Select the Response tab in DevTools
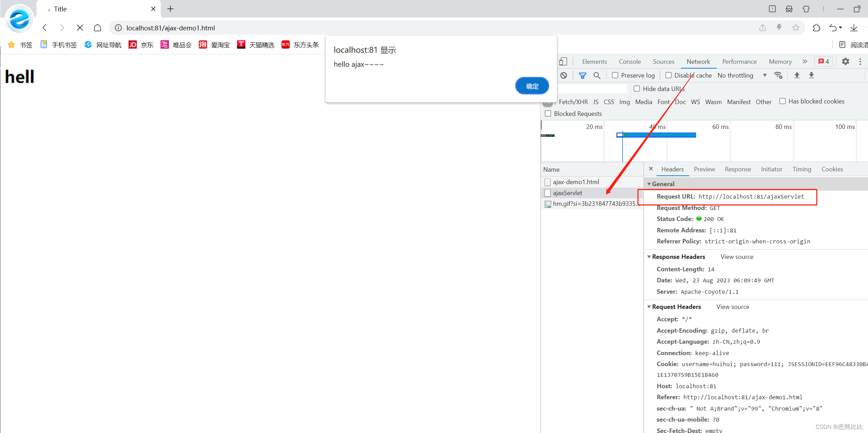 (738, 169)
